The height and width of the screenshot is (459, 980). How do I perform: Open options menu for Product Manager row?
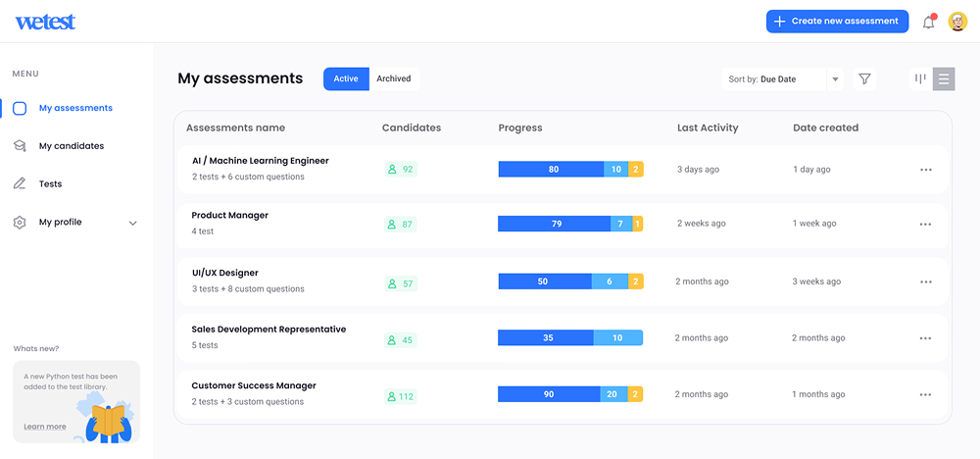pyautogui.click(x=926, y=225)
